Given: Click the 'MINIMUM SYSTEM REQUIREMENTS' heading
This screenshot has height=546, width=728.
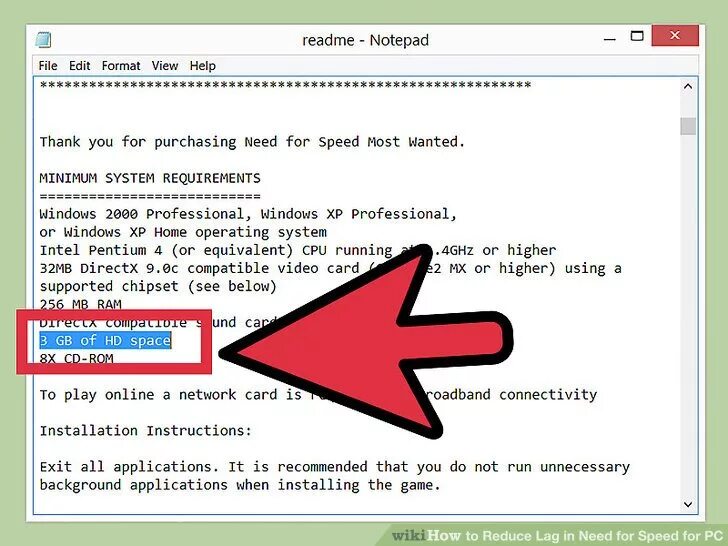Looking at the screenshot, I should tap(150, 178).
